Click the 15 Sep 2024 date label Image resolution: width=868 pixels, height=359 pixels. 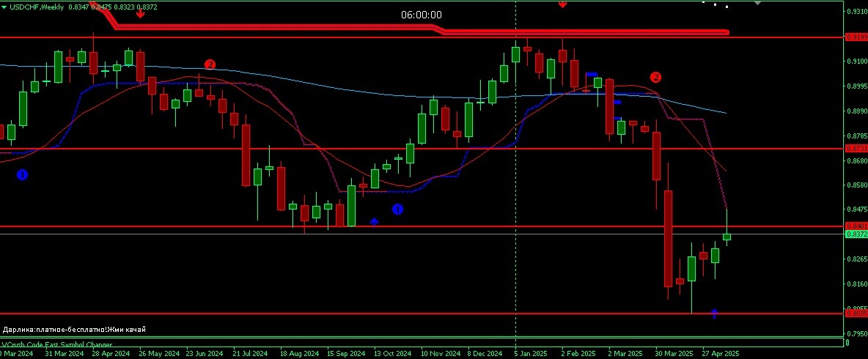click(x=346, y=353)
